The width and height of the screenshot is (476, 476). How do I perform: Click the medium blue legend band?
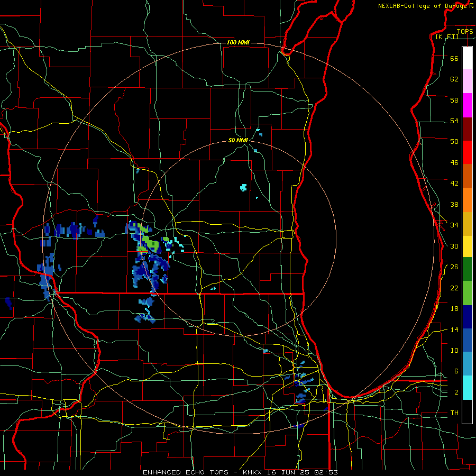(x=467, y=340)
